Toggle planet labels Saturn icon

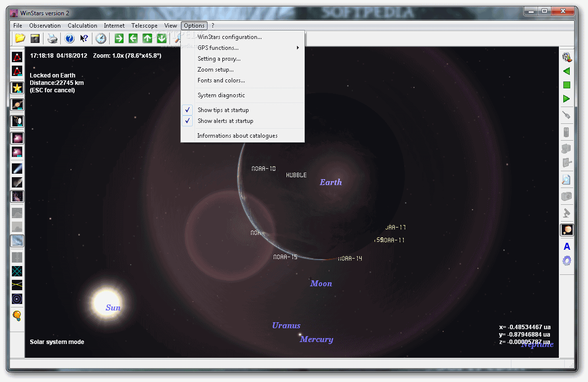tap(17, 104)
